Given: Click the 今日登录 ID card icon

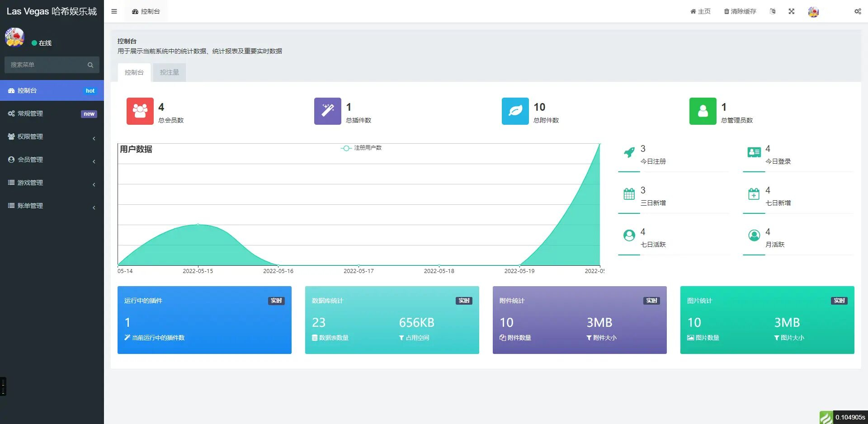Looking at the screenshot, I should click(x=754, y=152).
